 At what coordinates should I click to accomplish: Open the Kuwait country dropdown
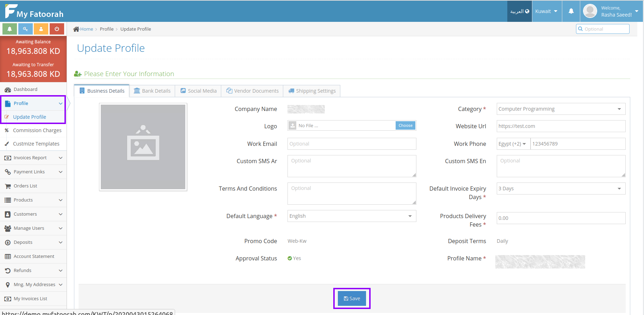point(546,11)
